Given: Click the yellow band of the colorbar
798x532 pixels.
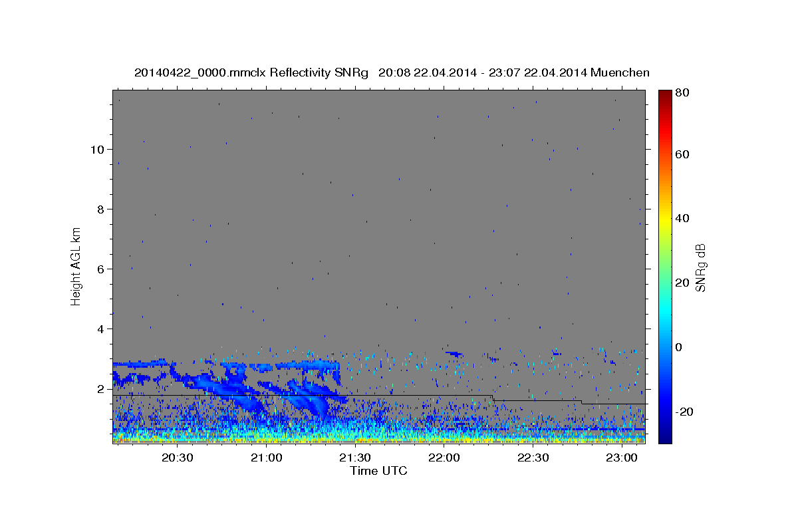Looking at the screenshot, I should [665, 219].
